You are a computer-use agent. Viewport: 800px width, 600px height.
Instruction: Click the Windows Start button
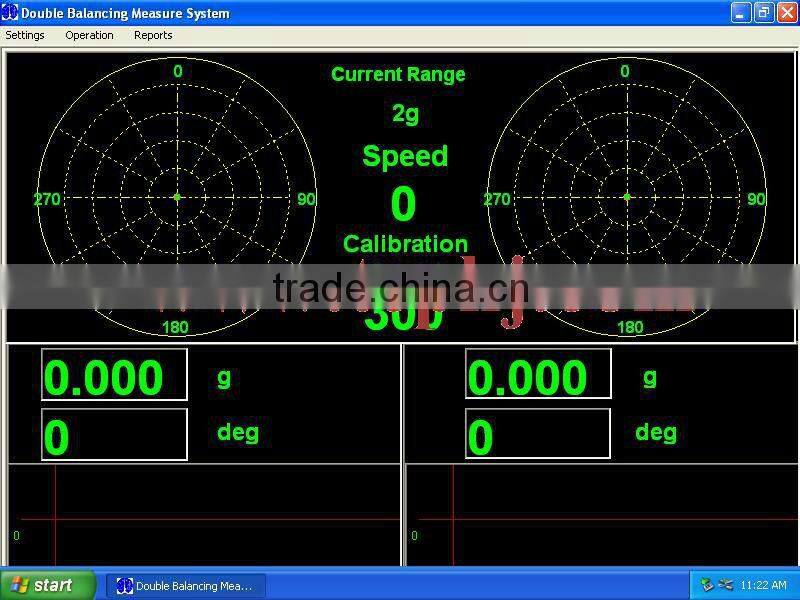coord(48,585)
